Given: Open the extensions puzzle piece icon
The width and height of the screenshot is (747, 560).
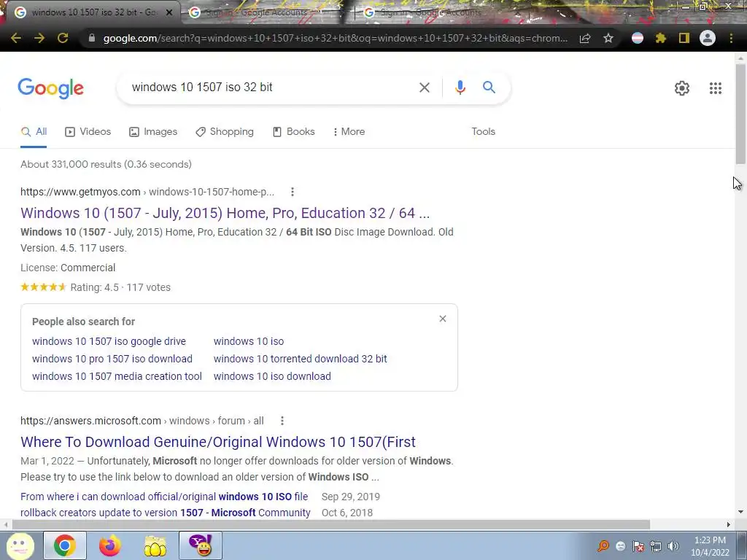Looking at the screenshot, I should pyautogui.click(x=661, y=38).
